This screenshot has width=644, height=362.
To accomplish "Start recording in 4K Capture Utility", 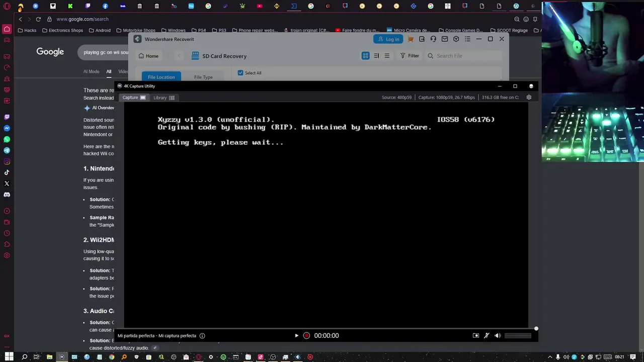I will point(306,335).
